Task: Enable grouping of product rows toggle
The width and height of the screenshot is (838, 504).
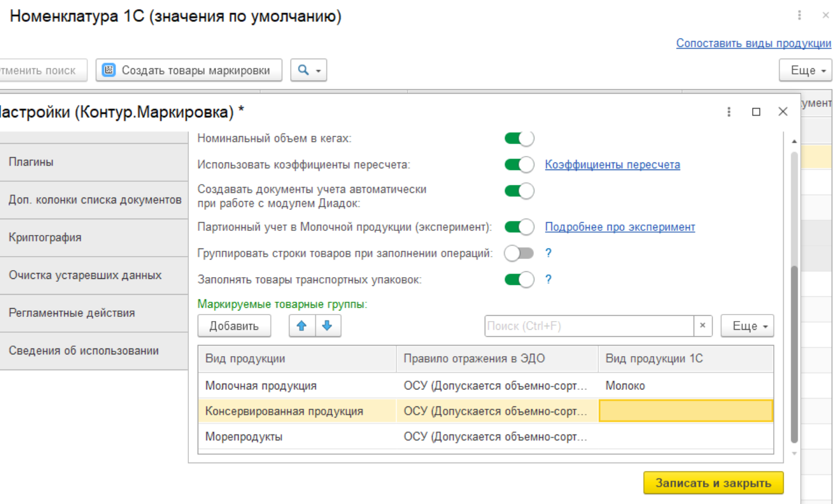Action: (x=519, y=253)
